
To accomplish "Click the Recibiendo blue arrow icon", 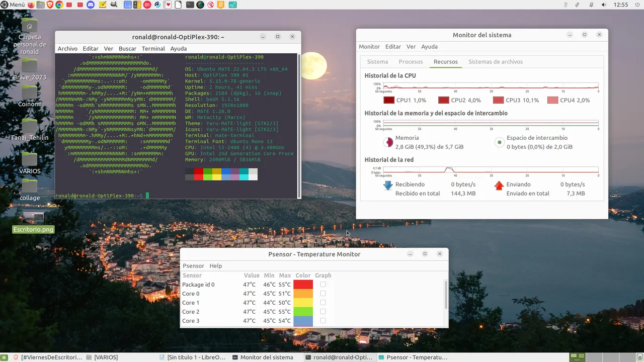I will [x=388, y=186].
